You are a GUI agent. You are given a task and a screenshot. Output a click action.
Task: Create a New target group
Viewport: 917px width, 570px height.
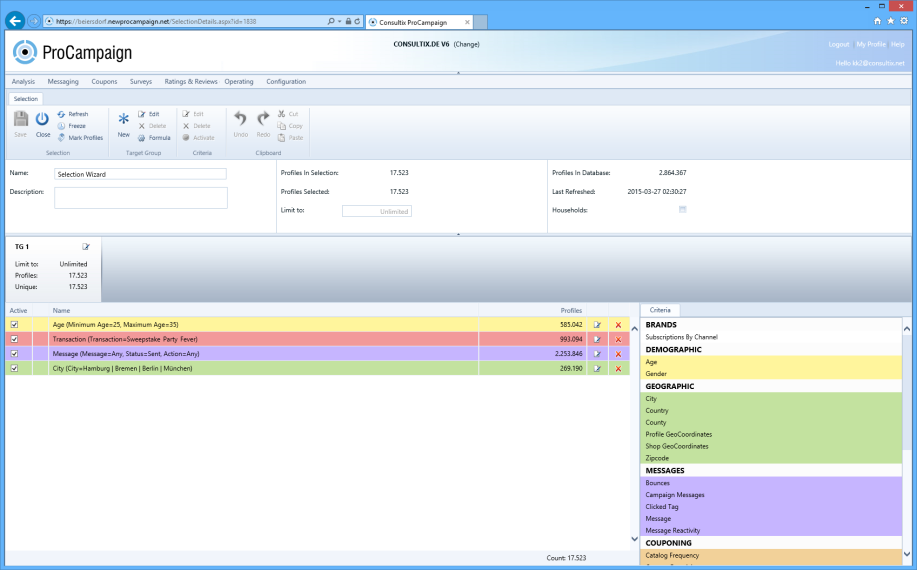123,123
